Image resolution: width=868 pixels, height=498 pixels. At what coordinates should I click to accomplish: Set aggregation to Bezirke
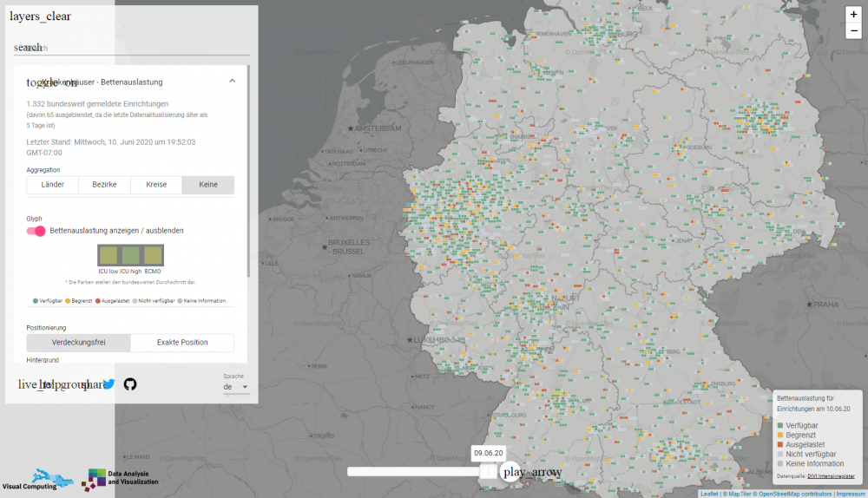click(105, 185)
